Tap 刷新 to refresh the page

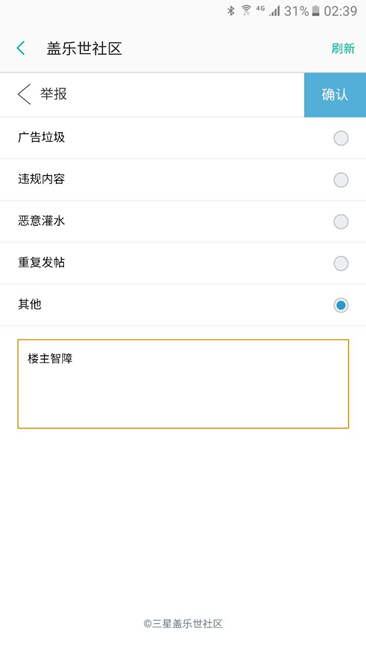[x=343, y=49]
